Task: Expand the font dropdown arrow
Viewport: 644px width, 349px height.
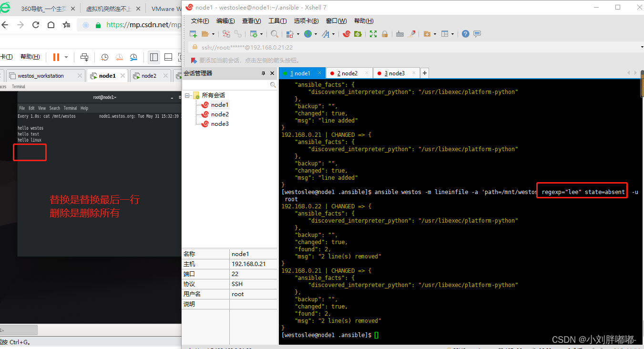Action: (x=334, y=34)
